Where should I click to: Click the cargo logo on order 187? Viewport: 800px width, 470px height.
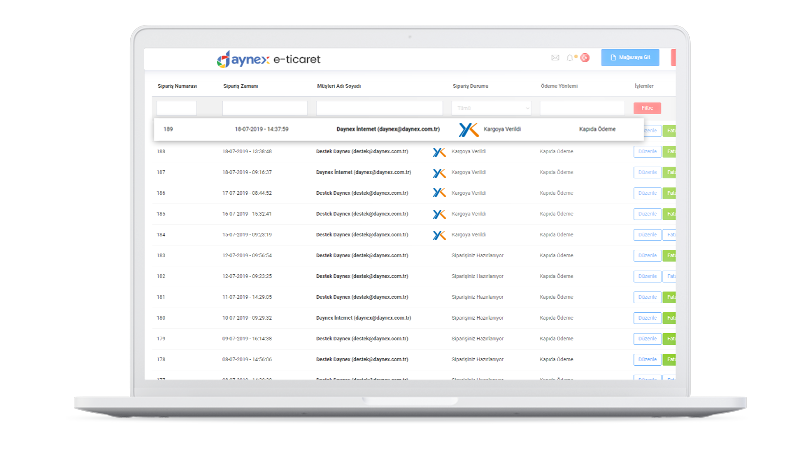tap(439, 172)
